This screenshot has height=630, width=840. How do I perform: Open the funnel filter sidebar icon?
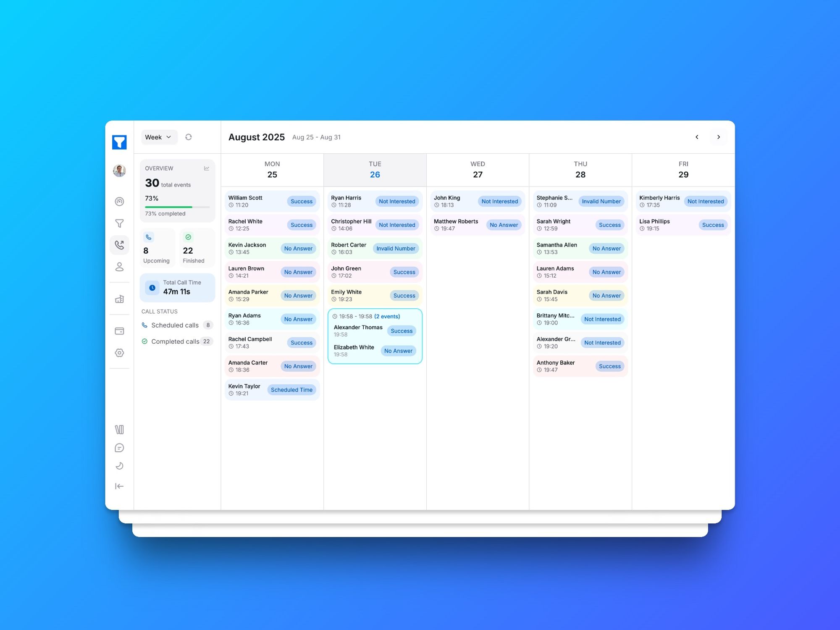pos(119,223)
